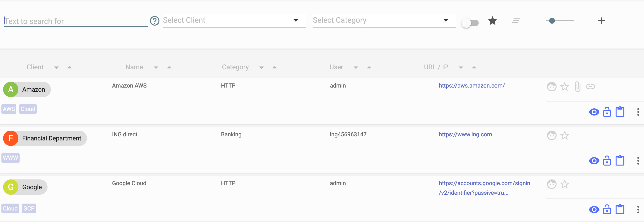
Task: Click the link chain icon for Amazon AWS
Action: 590,87
